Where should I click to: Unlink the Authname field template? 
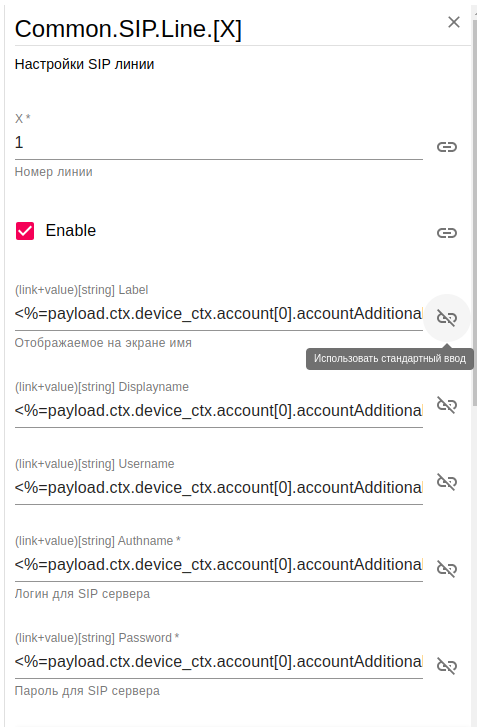(447, 568)
